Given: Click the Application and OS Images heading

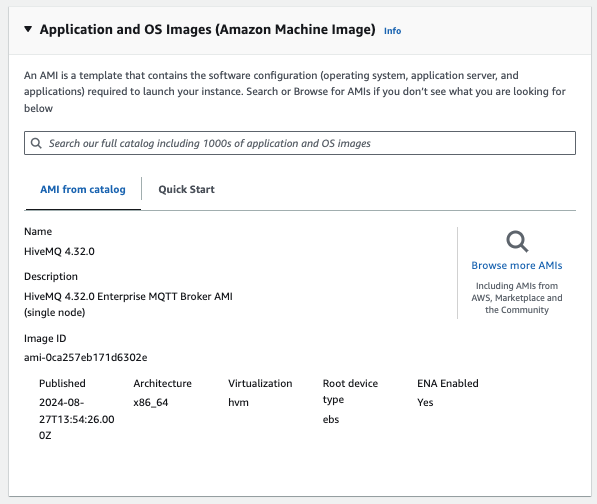Looking at the screenshot, I should click(208, 29).
